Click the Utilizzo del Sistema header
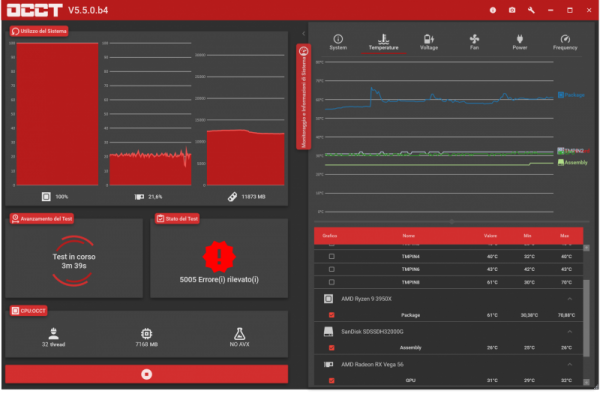This screenshot has height=394, width=600. tap(39, 31)
